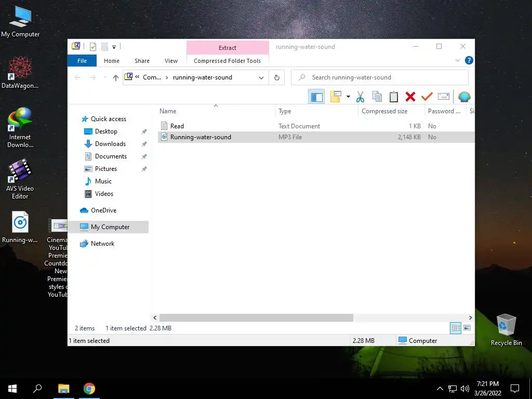
Task: Open Downloads in navigation pane
Action: point(110,144)
